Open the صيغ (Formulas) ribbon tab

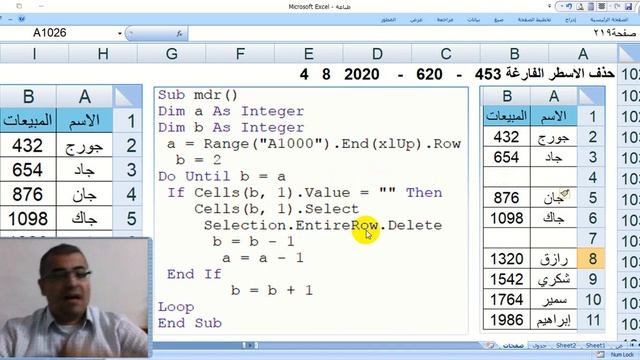[498, 20]
